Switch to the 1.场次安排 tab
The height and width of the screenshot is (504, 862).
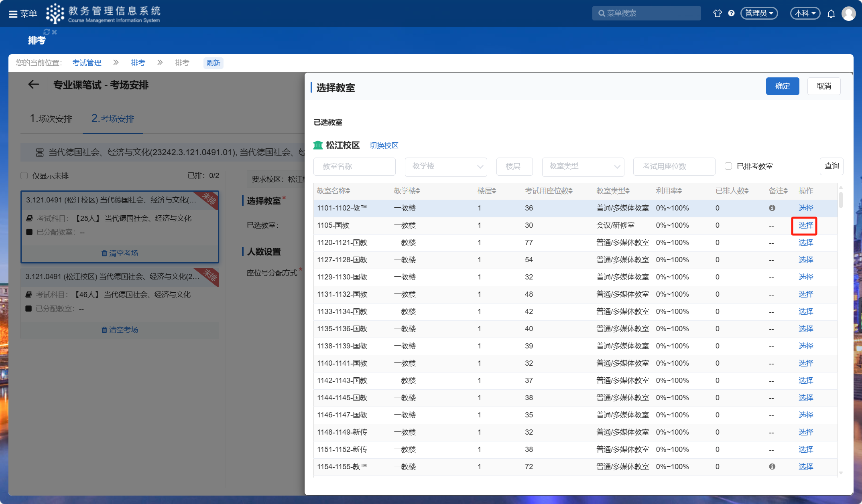point(51,119)
